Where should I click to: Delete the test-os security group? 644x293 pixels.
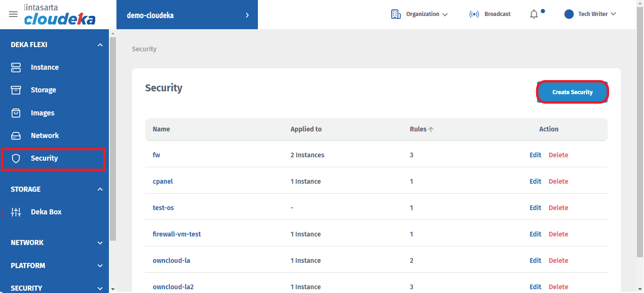pyautogui.click(x=558, y=208)
